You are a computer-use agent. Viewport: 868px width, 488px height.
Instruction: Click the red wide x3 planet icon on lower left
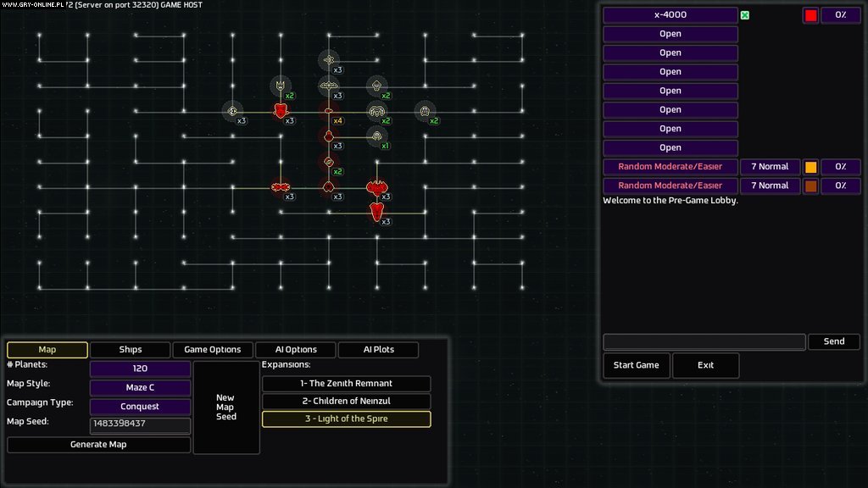[x=281, y=186]
